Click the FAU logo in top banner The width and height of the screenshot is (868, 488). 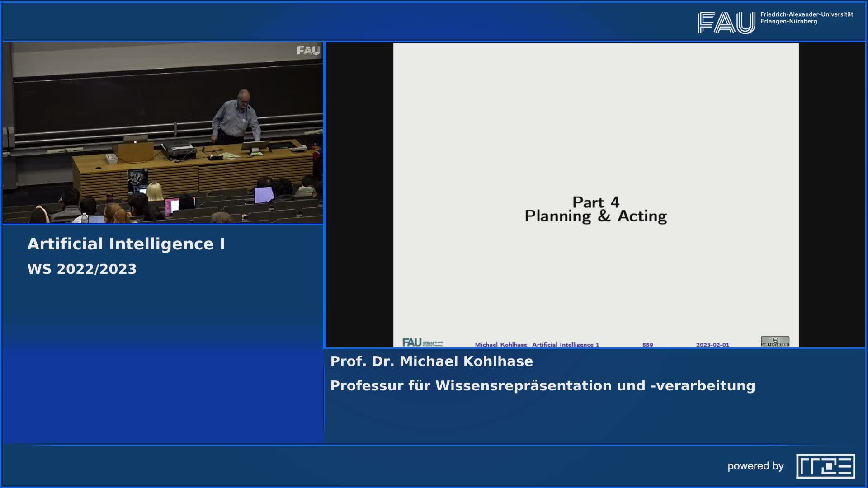[x=726, y=23]
